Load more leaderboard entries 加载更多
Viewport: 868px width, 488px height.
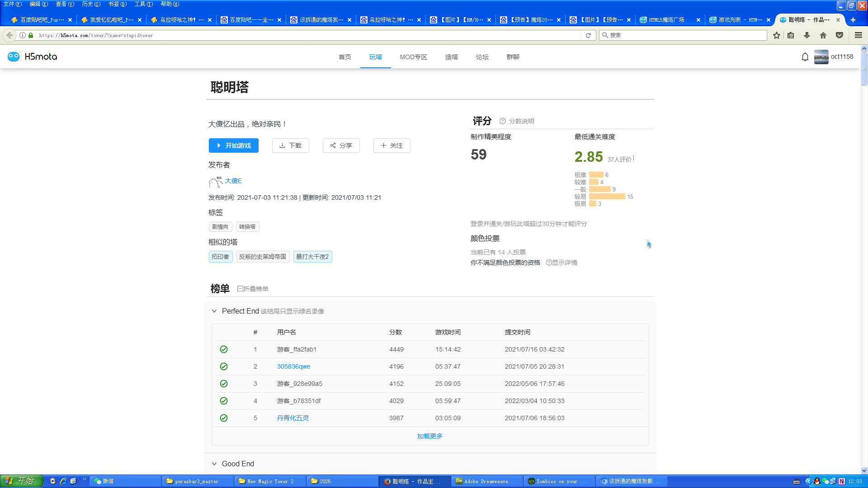point(429,436)
